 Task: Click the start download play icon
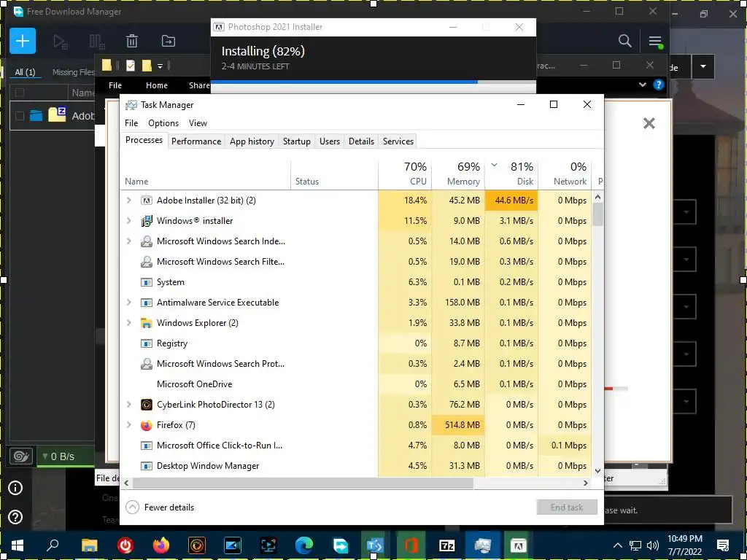60,42
